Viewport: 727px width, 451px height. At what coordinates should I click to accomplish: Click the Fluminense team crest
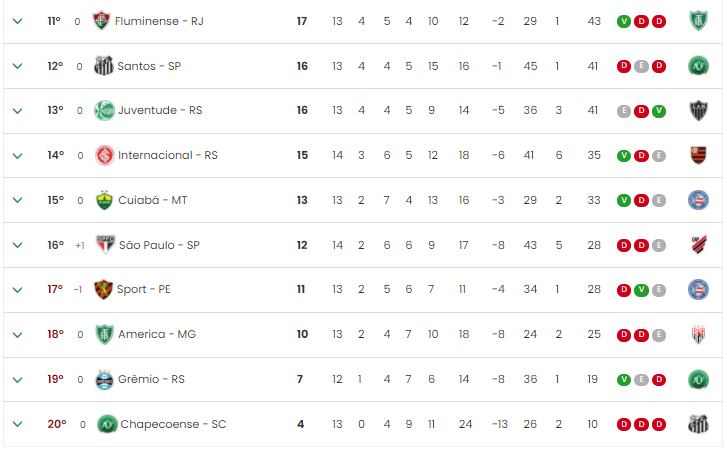(101, 21)
